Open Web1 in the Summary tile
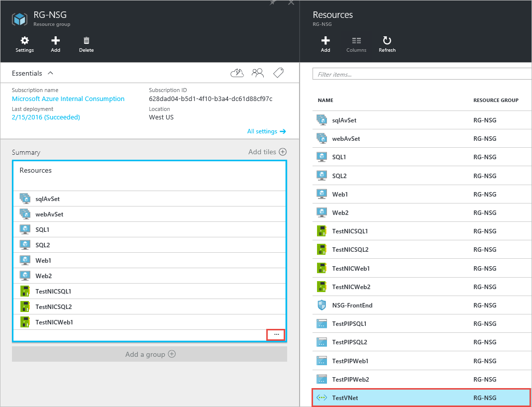 pos(149,261)
